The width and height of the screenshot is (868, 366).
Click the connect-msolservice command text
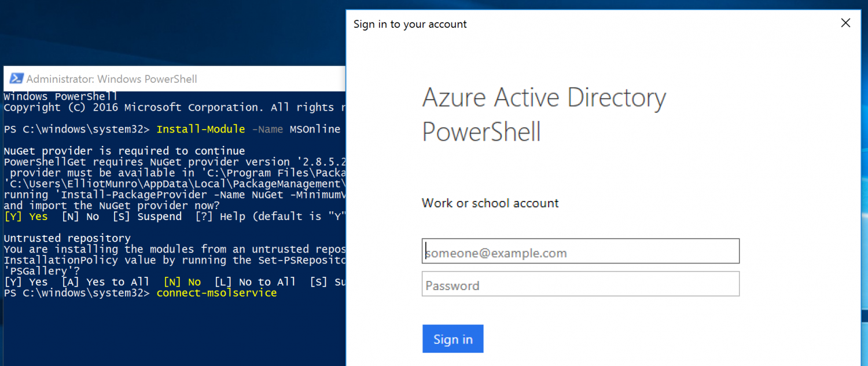[x=216, y=293]
